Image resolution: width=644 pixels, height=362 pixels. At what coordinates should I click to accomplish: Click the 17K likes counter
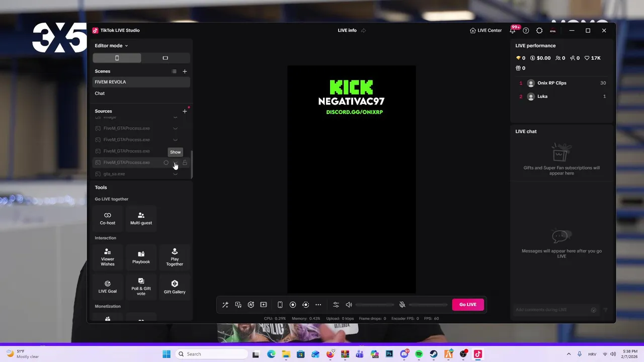point(593,58)
